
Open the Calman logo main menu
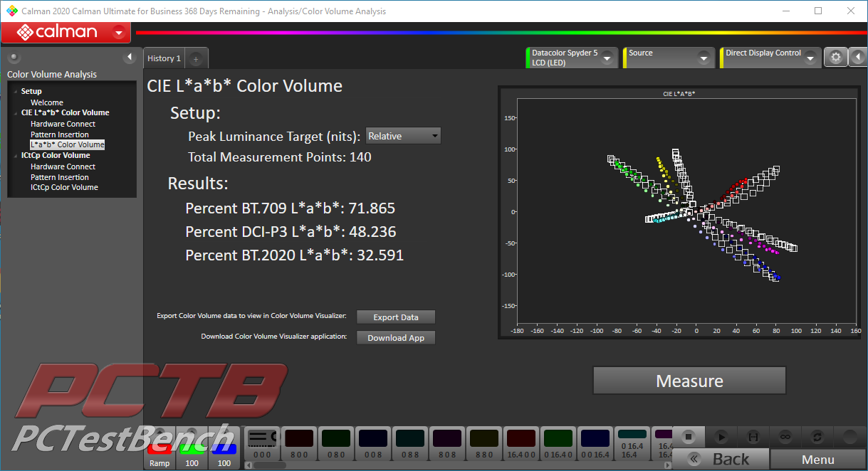[x=66, y=32]
